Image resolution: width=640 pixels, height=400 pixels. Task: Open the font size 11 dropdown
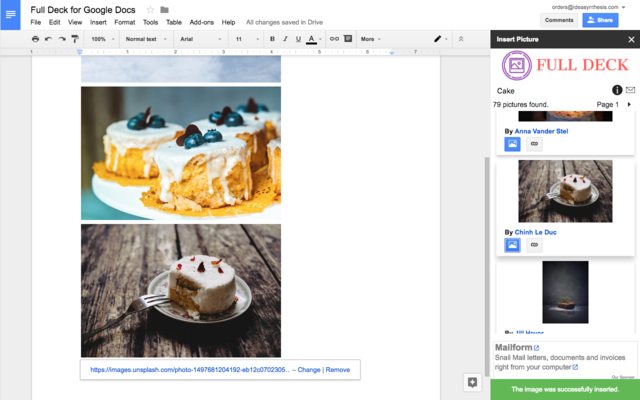coord(247,39)
